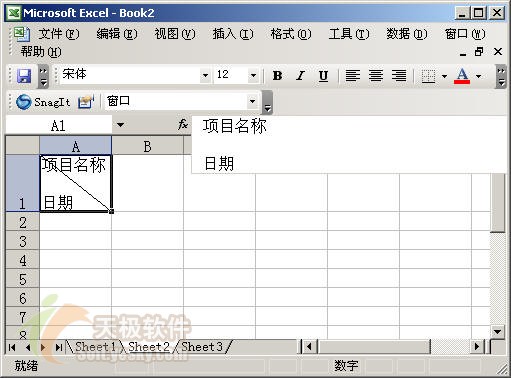Image resolution: width=511 pixels, height=378 pixels.
Task: Center align the cell text
Action: [x=376, y=76]
